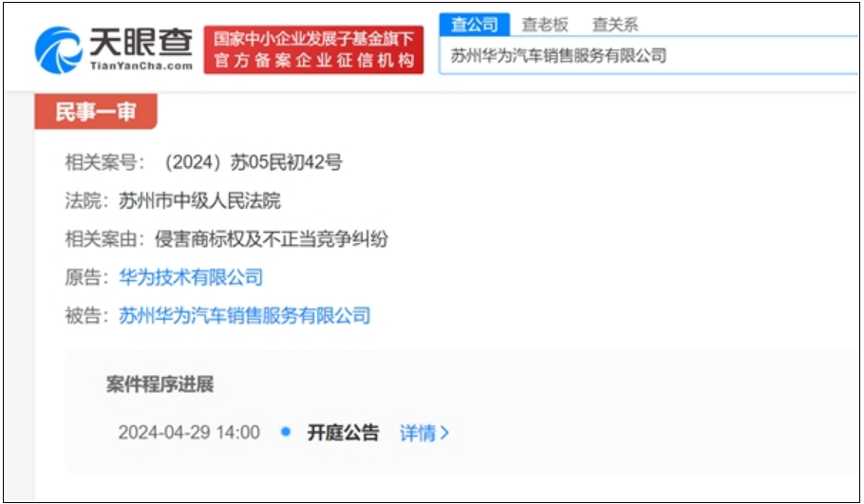The height and width of the screenshot is (504, 864).
Task: Select the 查公司 search tab
Action: (475, 25)
